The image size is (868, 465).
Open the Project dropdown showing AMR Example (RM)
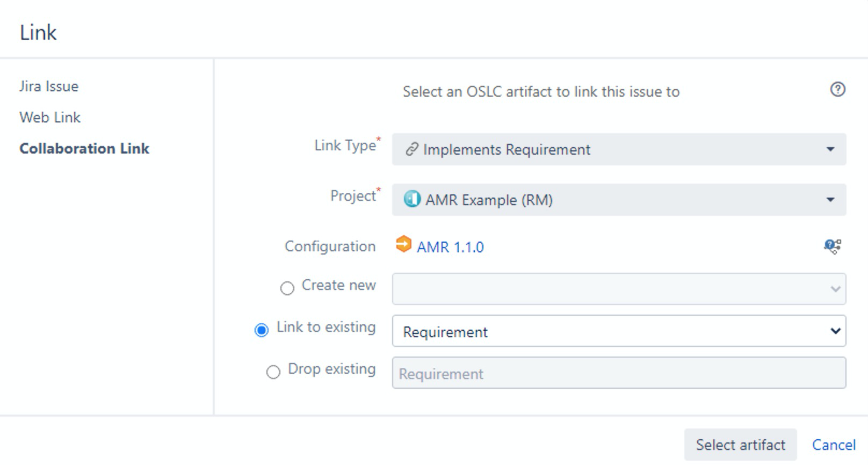point(619,200)
